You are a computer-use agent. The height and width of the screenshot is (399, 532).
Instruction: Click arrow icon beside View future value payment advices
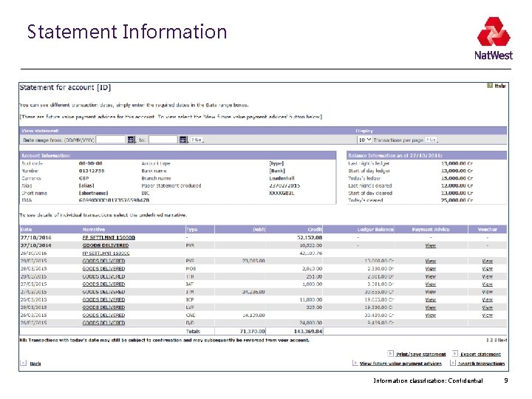(355, 363)
